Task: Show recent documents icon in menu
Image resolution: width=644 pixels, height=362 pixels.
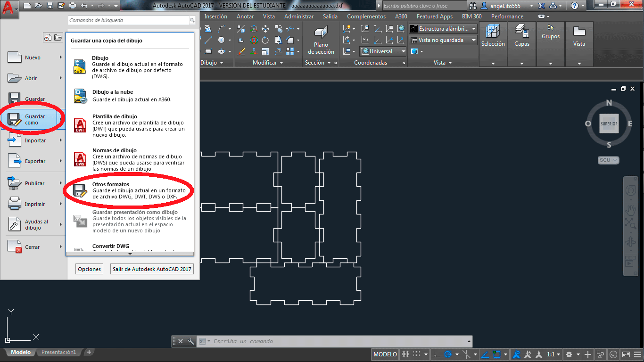Action: [48, 38]
